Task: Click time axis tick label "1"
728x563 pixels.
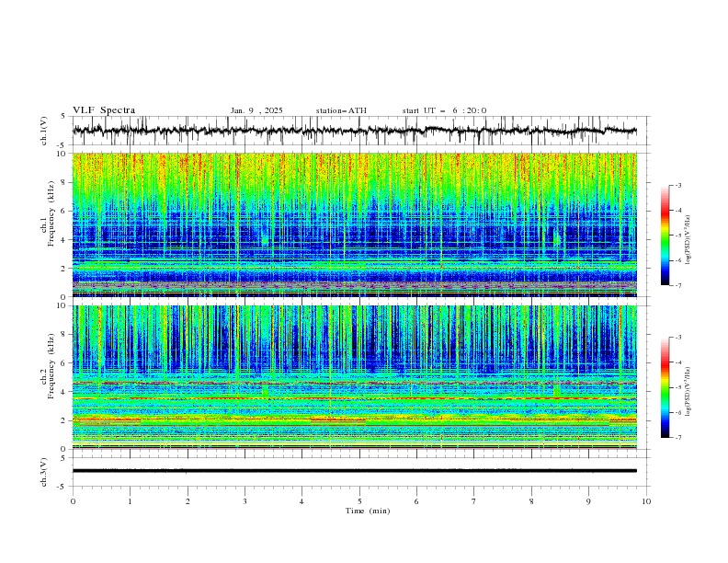Action: [x=130, y=501]
